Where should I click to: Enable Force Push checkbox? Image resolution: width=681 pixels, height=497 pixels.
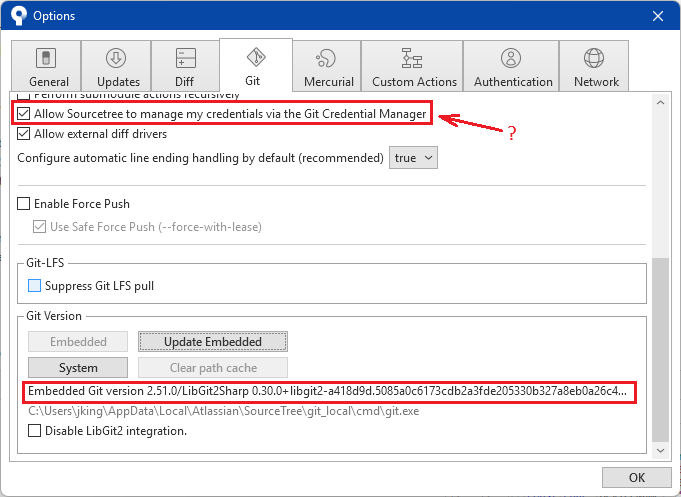point(23,204)
